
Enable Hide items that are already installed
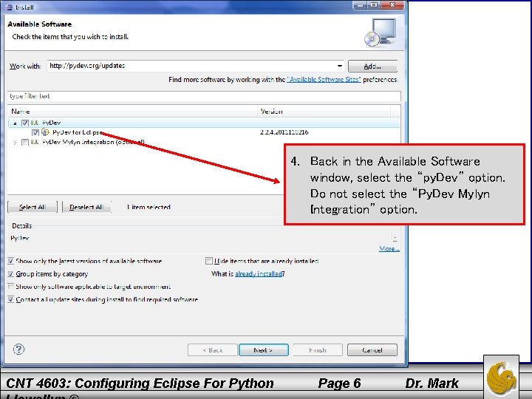[208, 261]
